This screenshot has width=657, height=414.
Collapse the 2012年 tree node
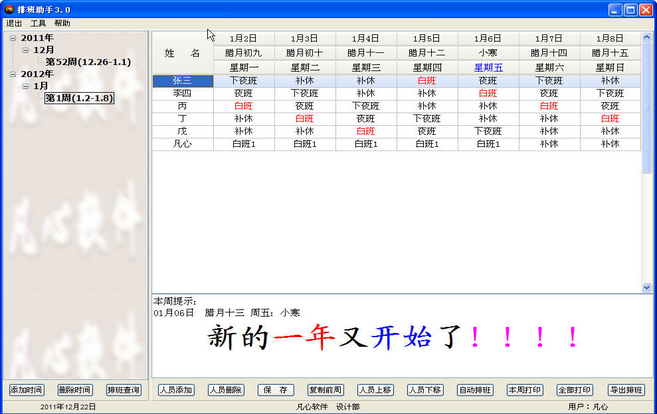point(13,74)
